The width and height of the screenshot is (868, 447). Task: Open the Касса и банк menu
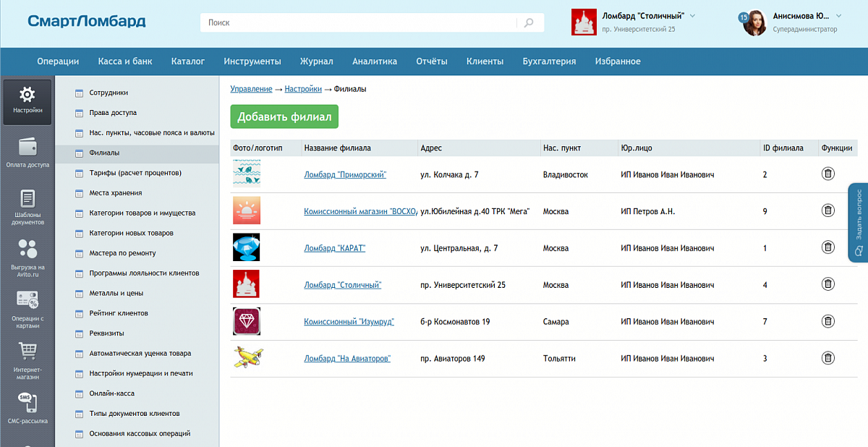click(x=125, y=61)
